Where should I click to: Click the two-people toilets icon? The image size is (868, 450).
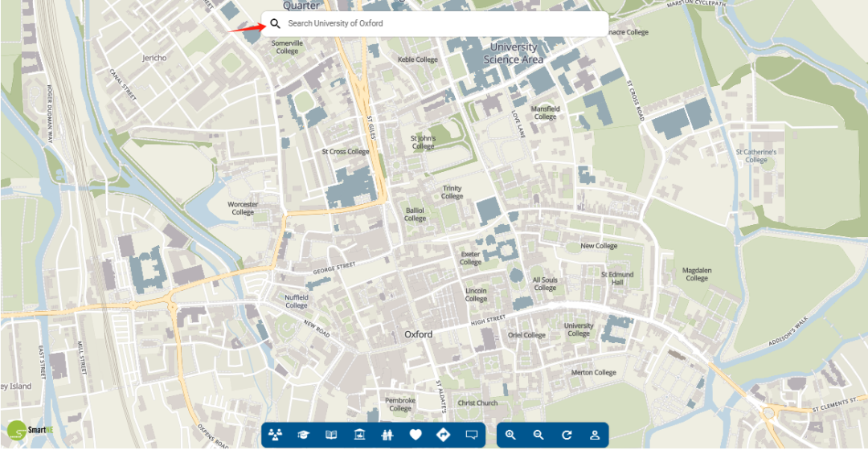coord(387,435)
